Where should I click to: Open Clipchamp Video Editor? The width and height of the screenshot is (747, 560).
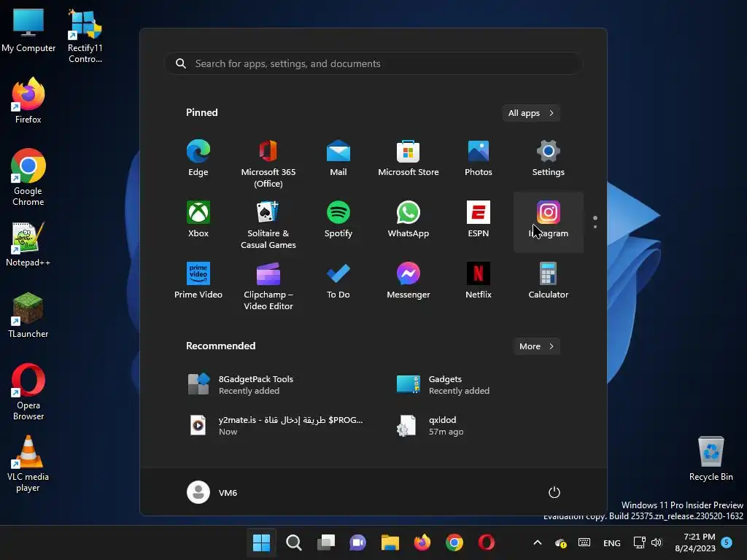tap(268, 286)
